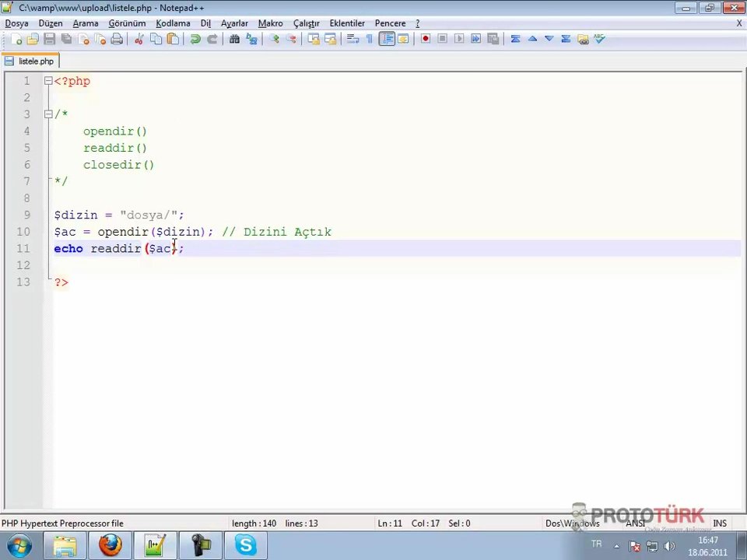Screen dimensions: 747x560
Task: Open the Eklentiler menu
Action: 347,23
